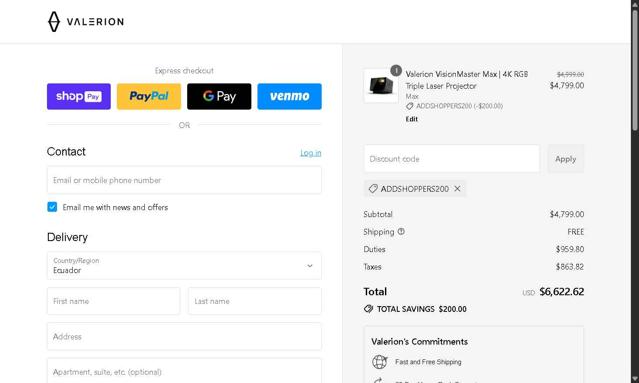Image resolution: width=639 pixels, height=383 pixels.
Task: Click the projector product thumbnail
Action: click(381, 86)
